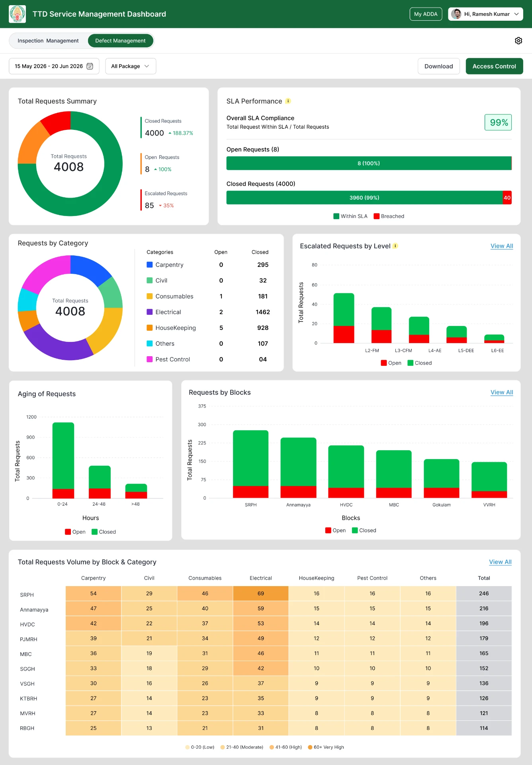Click the Open Requests 8 (100%) bar
Image resolution: width=532 pixels, height=765 pixels.
369,163
